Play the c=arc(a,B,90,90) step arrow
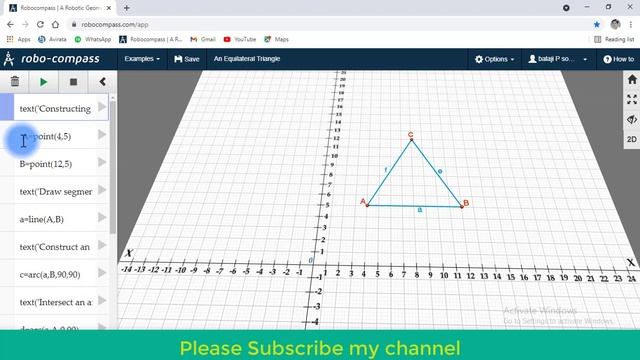The image size is (640, 360). point(102,273)
